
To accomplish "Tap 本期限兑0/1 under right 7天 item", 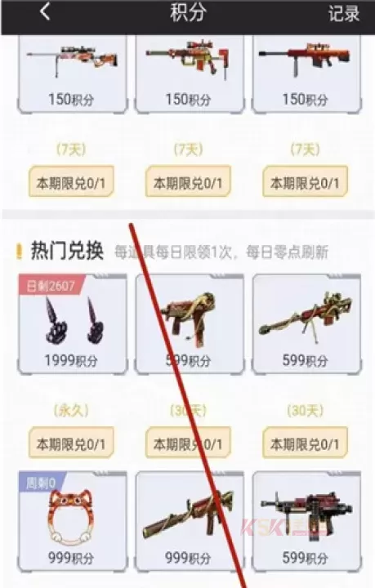I will pyautogui.click(x=306, y=181).
